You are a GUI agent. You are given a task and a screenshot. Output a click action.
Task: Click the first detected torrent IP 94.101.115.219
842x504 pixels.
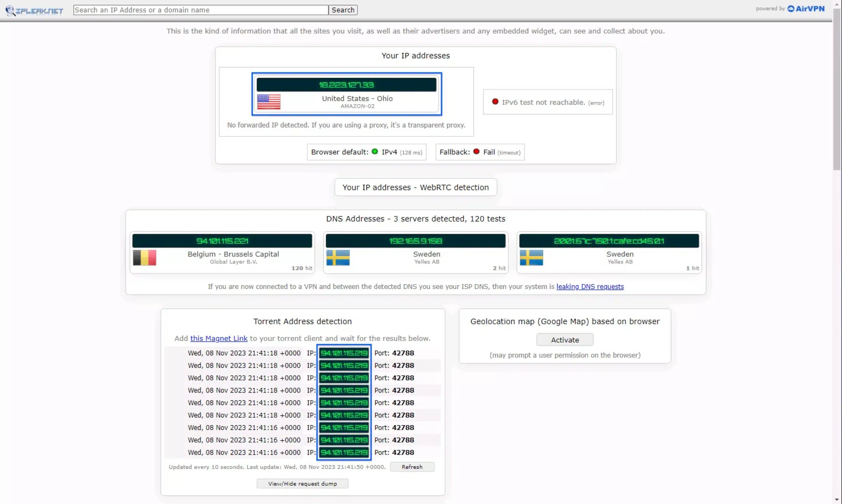pos(344,352)
